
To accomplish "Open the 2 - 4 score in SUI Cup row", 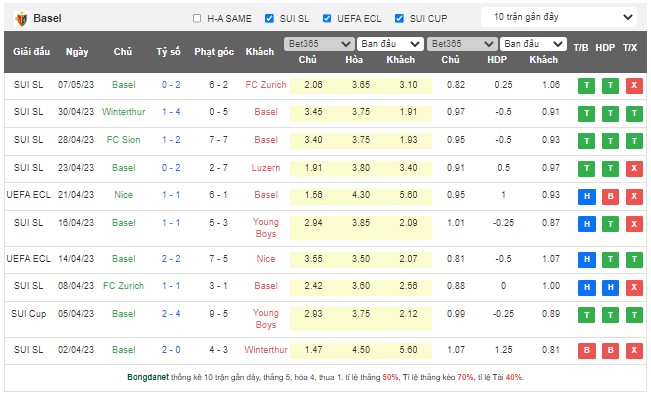I will coord(171,314).
